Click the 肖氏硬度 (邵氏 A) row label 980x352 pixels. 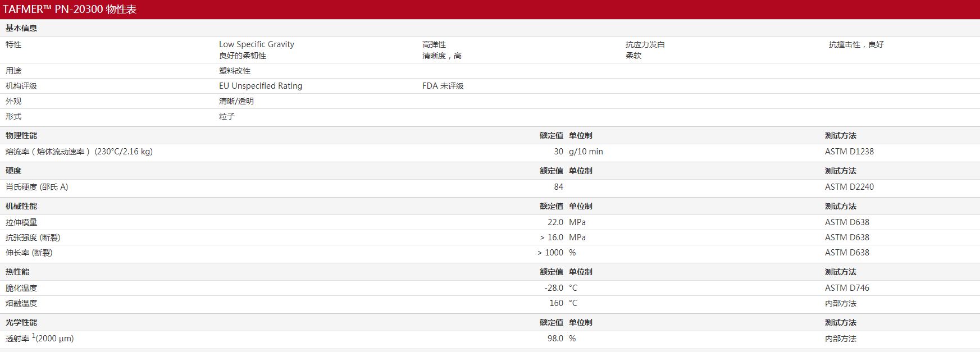click(37, 187)
